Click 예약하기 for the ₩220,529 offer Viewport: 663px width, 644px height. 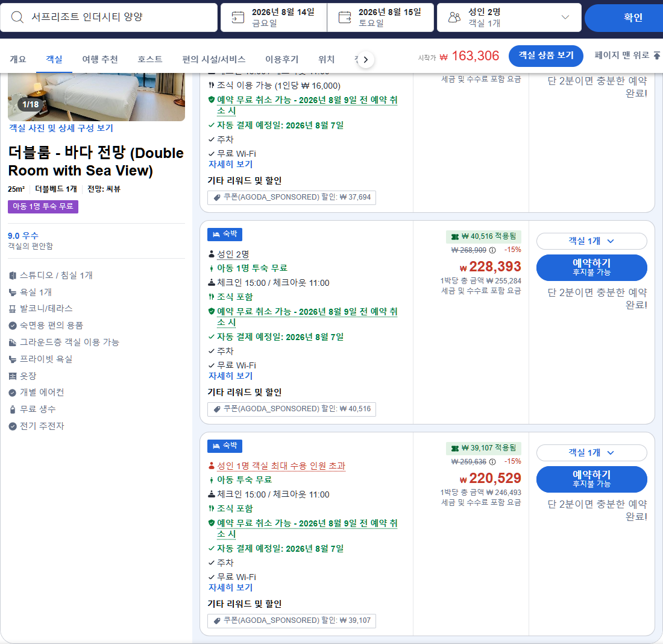591,479
